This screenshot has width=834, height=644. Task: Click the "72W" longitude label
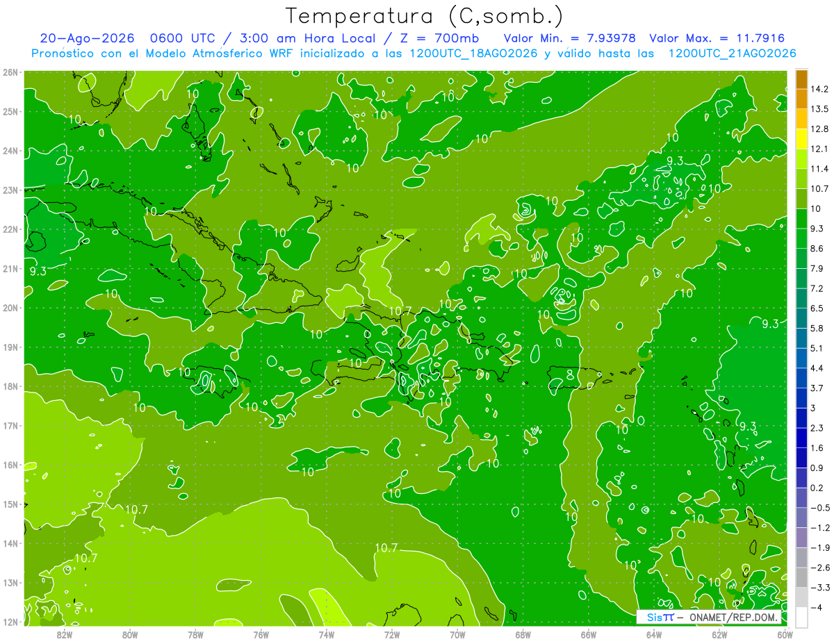click(x=392, y=635)
